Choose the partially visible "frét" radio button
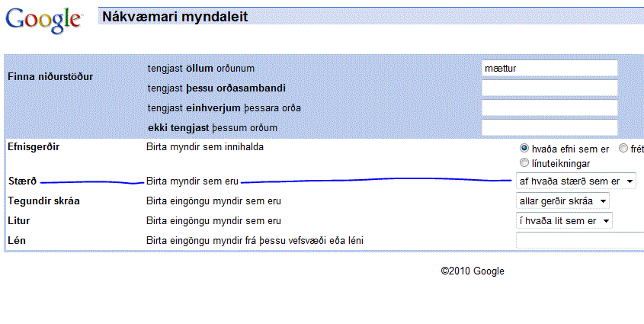 pos(623,149)
